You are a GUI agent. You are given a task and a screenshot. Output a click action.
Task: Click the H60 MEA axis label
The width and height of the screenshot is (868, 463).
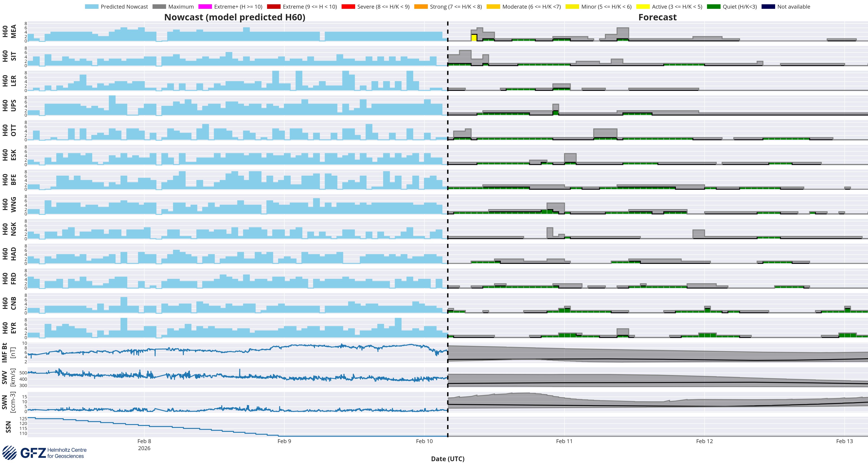click(x=9, y=31)
